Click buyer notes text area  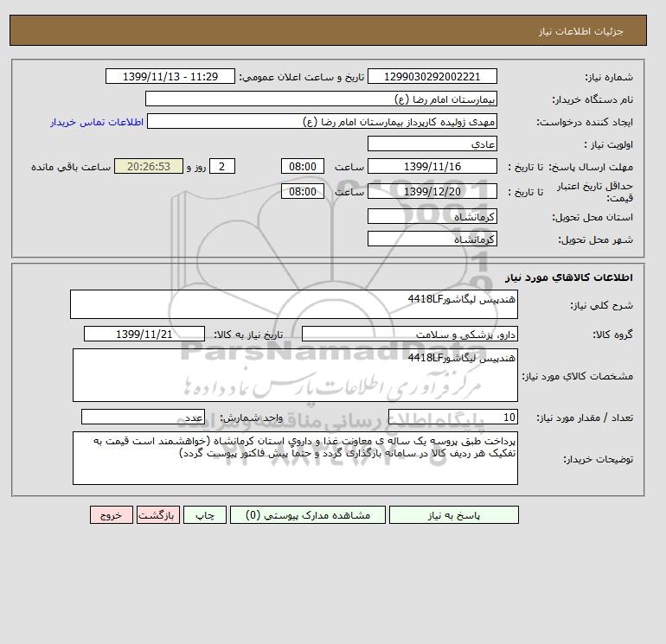pos(295,458)
